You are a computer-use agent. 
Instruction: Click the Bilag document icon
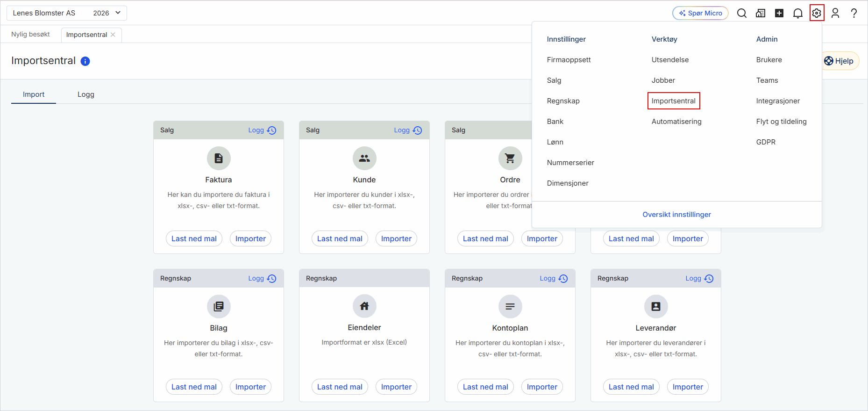[219, 306]
